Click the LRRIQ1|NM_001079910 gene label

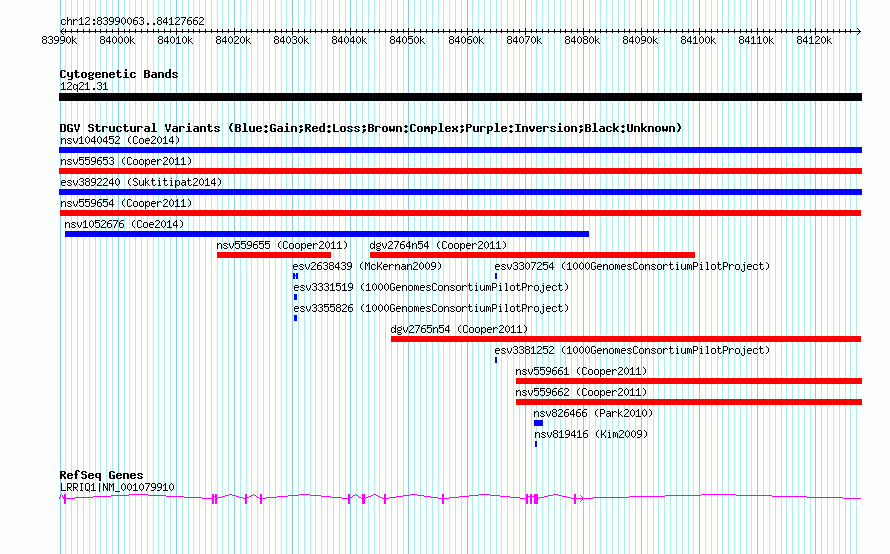click(117, 487)
